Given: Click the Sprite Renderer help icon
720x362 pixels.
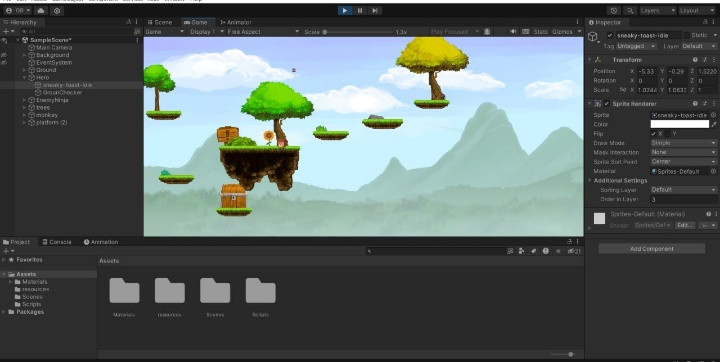Looking at the screenshot, I should point(695,104).
